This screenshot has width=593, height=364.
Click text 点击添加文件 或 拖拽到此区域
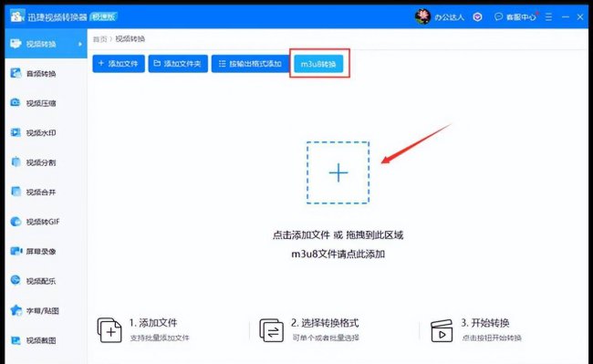point(338,235)
